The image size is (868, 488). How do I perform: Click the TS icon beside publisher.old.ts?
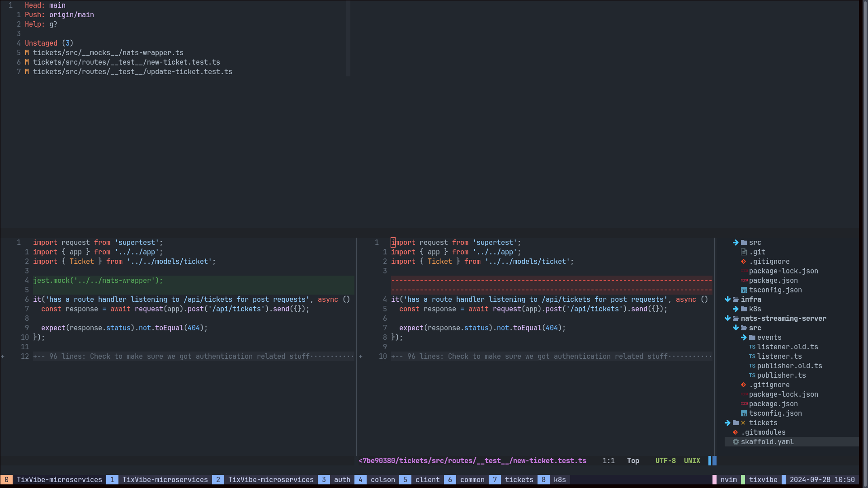point(752,366)
